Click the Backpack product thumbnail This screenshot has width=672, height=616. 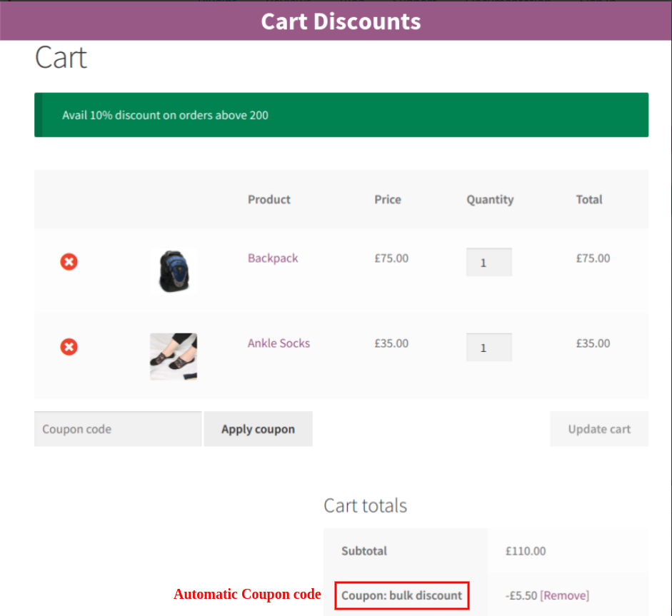(173, 272)
